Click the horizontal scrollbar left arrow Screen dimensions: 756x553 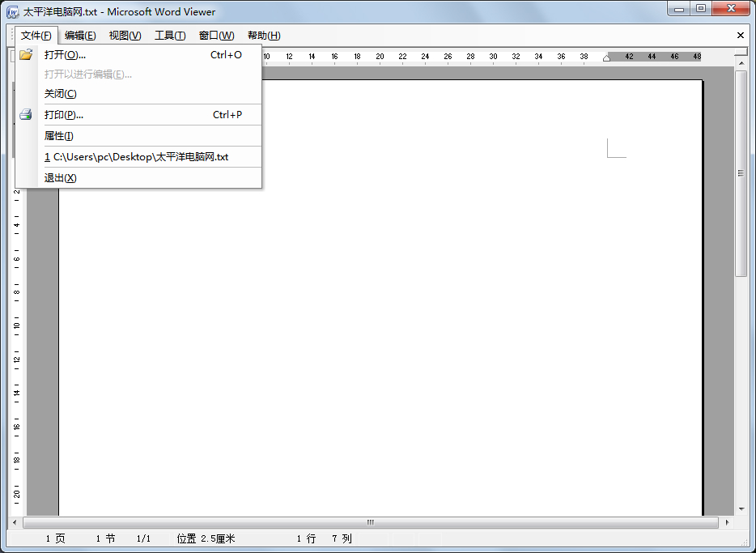pyautogui.click(x=15, y=522)
